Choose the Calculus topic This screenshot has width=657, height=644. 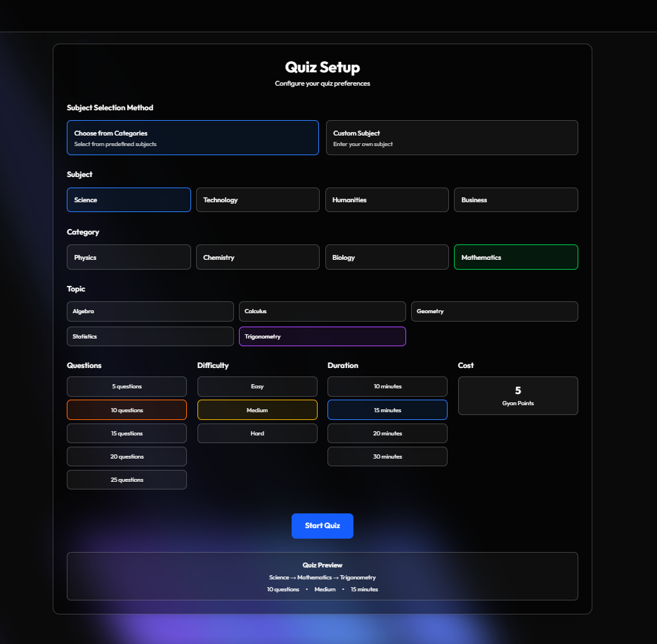pos(323,312)
